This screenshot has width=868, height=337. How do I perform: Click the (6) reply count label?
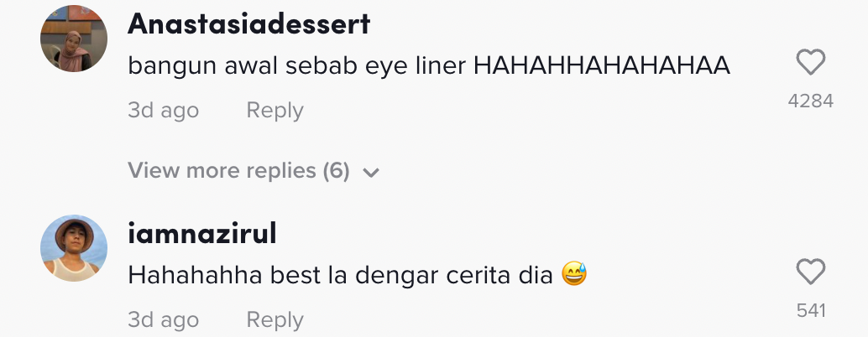point(335,171)
